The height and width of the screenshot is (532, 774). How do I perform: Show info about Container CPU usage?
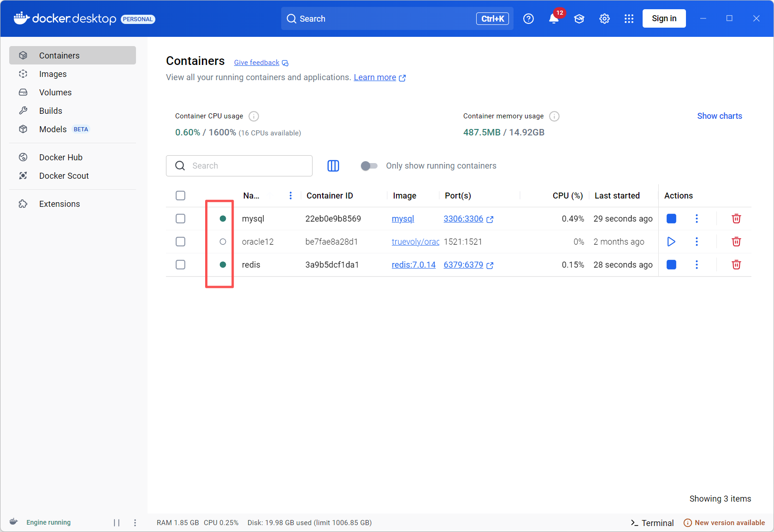pos(254,116)
